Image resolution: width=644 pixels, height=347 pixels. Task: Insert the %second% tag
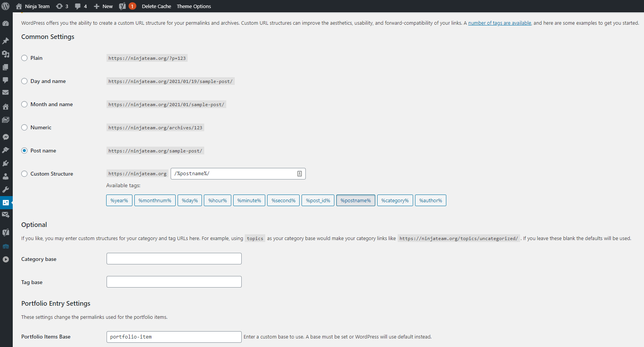(x=283, y=200)
